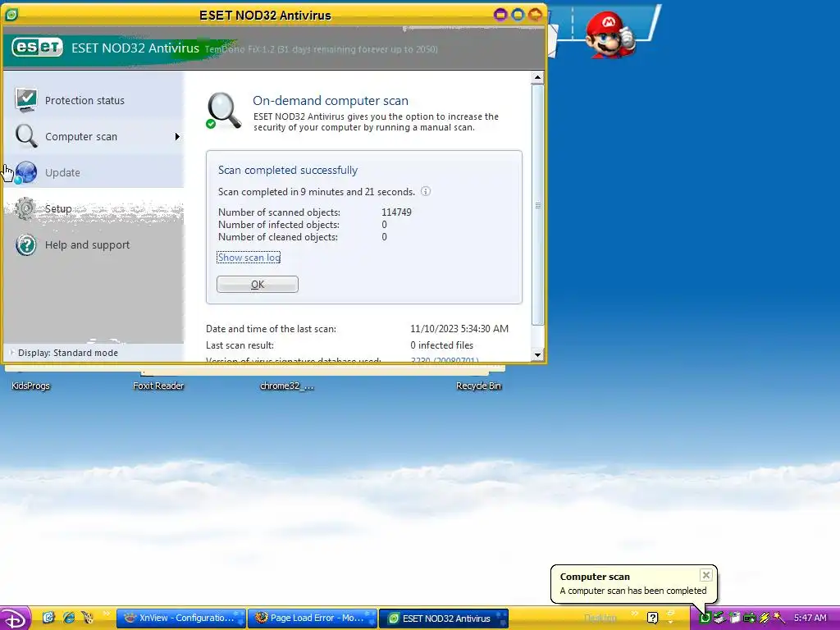Click the '0 infected files' result text
This screenshot has height=630, width=840.
(x=441, y=345)
